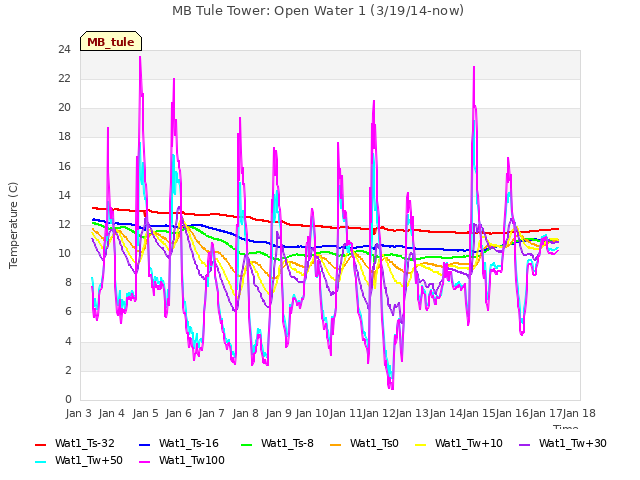Click magenta legend swatch for Wat1_Tw100
Image resolution: width=640 pixels, height=480 pixels.
tap(144, 462)
